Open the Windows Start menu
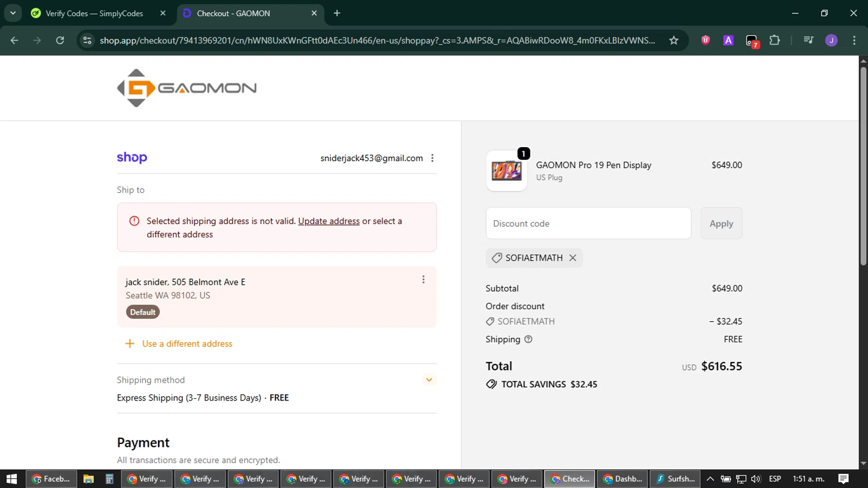The image size is (868, 488). [x=12, y=479]
